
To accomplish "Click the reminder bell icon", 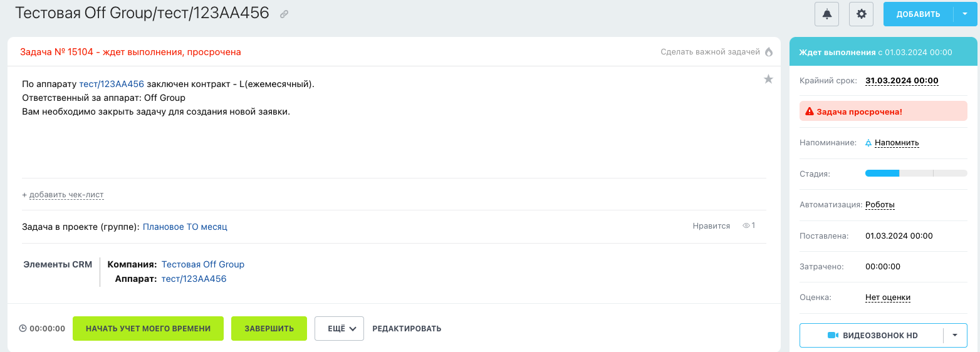I will tap(868, 143).
